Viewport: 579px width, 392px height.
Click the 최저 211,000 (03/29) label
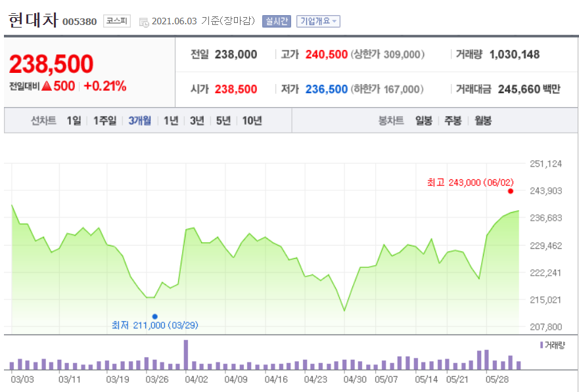point(154,325)
